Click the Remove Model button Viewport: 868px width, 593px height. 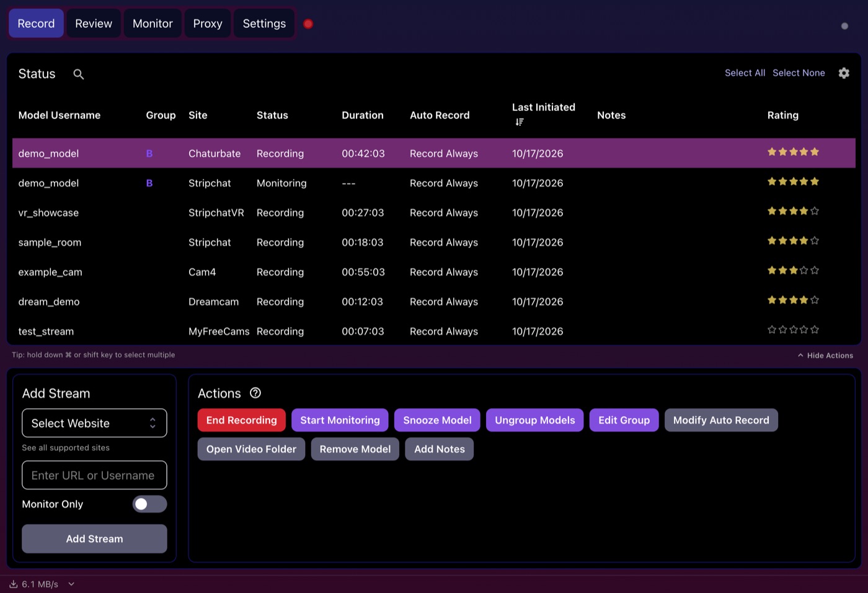(x=355, y=449)
